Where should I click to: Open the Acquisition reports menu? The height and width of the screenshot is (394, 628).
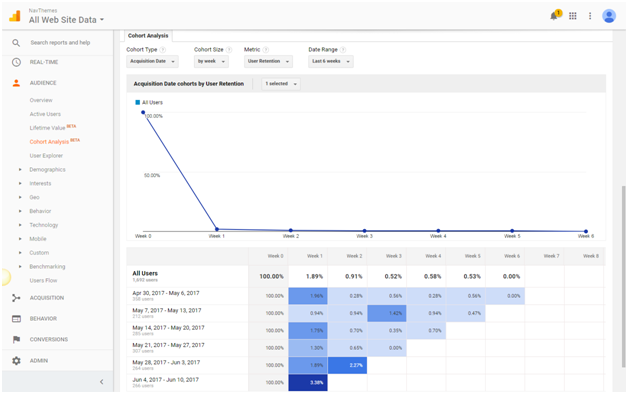point(46,298)
